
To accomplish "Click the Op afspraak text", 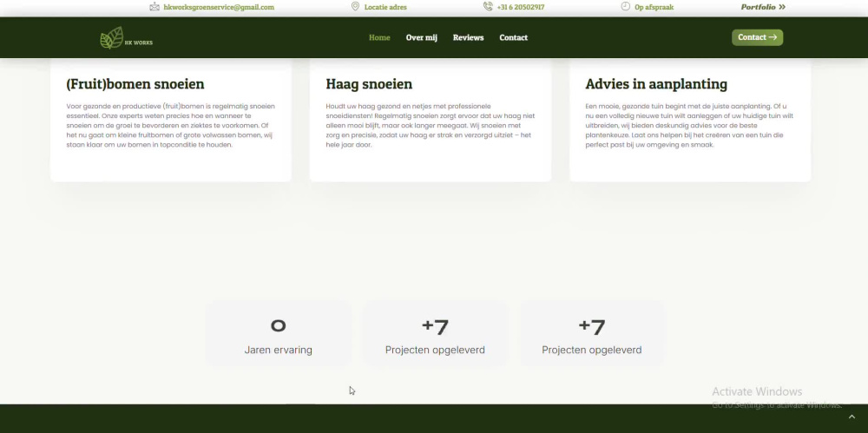I will click(654, 7).
